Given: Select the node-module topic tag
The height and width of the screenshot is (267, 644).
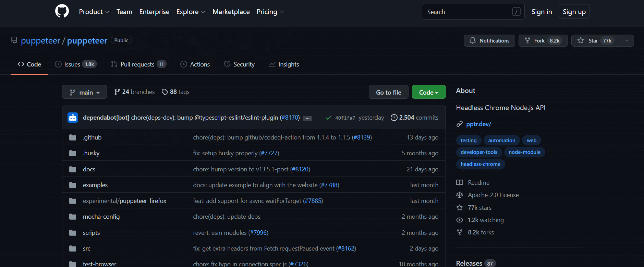Looking at the screenshot, I should click(x=524, y=152).
